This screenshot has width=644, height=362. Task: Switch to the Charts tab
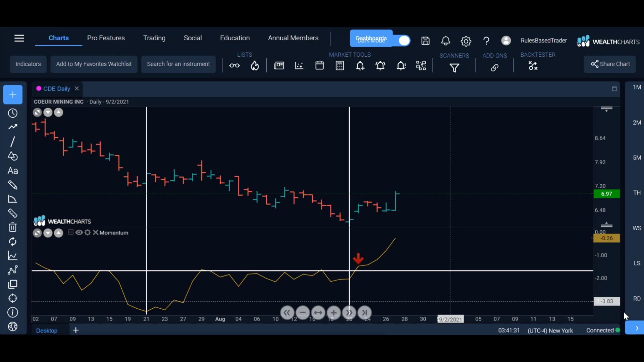point(59,38)
